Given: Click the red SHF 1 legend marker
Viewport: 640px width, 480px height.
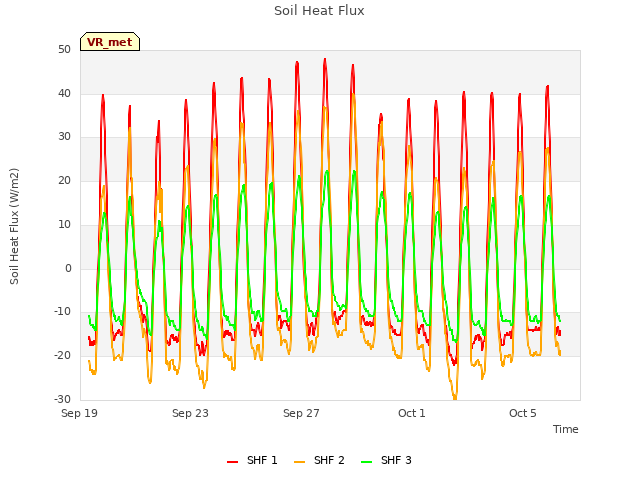Looking at the screenshot, I should pyautogui.click(x=232, y=462).
